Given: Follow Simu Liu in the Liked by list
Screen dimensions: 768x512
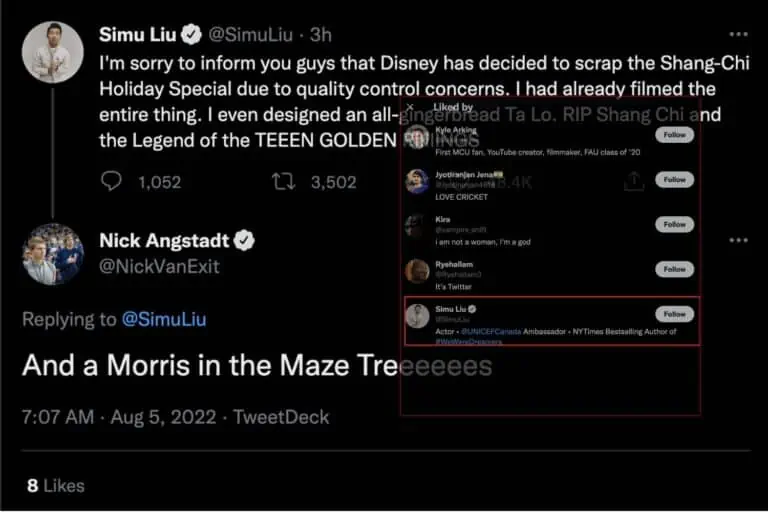Looking at the screenshot, I should tap(674, 314).
